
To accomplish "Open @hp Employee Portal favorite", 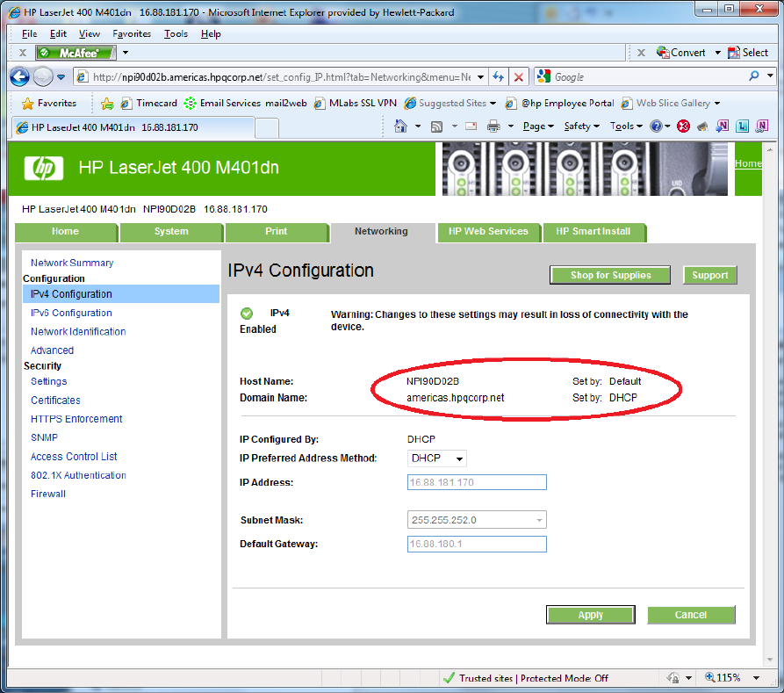I will click(559, 103).
